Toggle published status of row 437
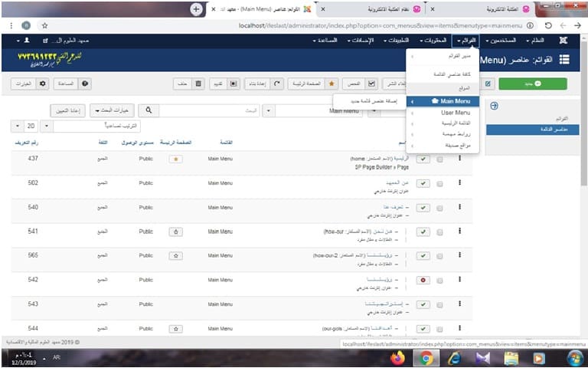 tap(423, 159)
